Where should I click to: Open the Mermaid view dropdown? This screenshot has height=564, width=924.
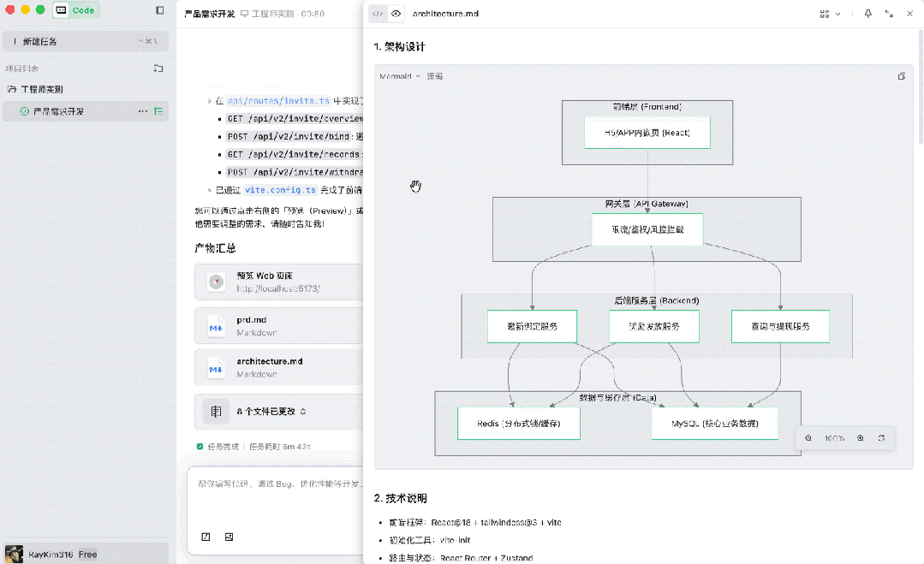point(400,76)
